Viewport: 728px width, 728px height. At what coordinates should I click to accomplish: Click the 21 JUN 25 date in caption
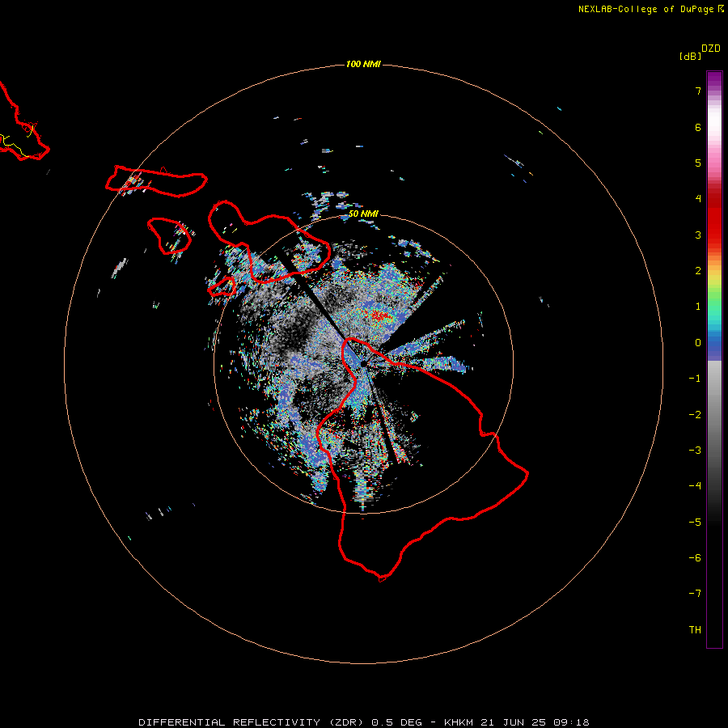click(513, 722)
